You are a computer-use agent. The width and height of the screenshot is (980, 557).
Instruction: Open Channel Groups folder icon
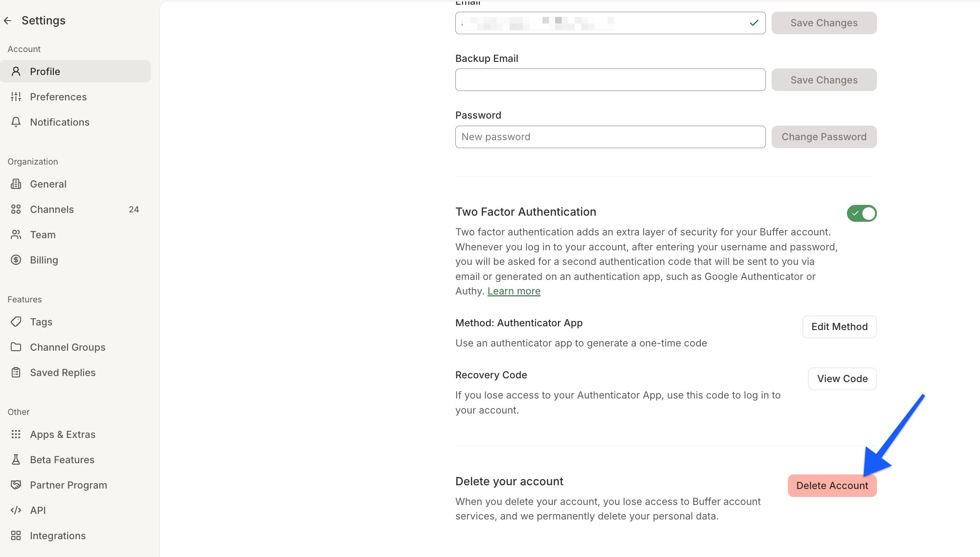coord(16,347)
